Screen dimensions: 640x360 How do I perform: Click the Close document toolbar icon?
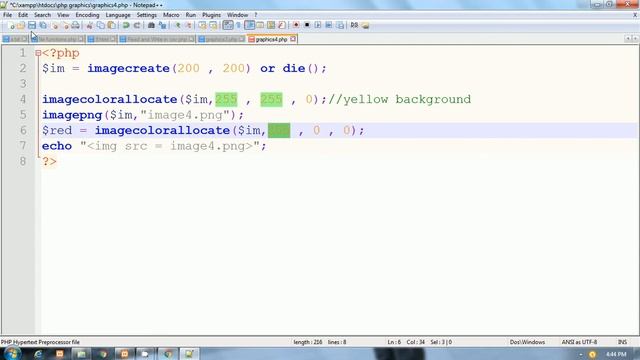(x=55, y=25)
